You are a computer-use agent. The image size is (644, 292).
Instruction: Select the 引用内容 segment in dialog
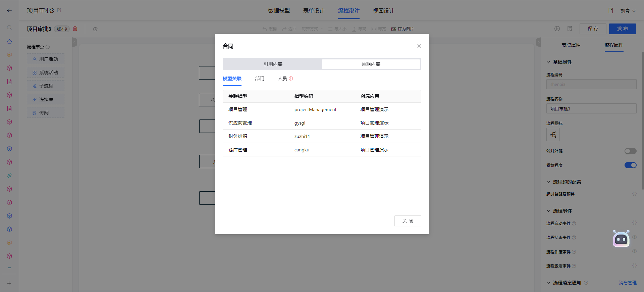(273, 64)
